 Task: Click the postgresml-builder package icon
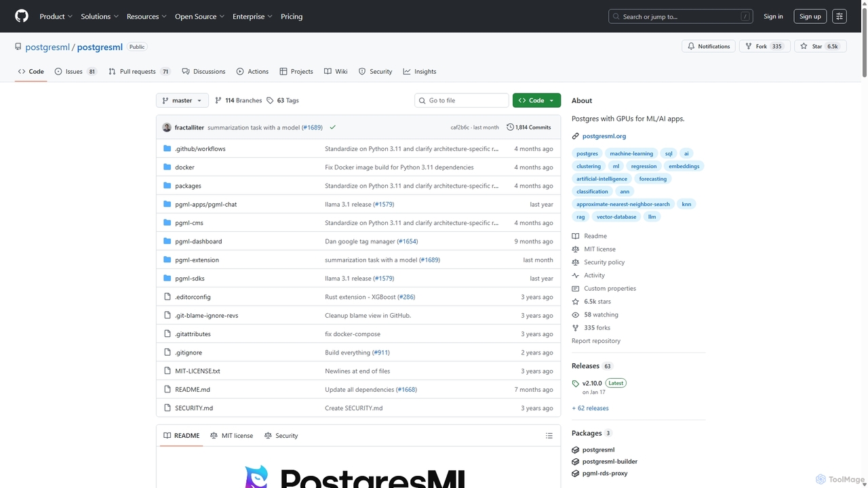(x=575, y=462)
